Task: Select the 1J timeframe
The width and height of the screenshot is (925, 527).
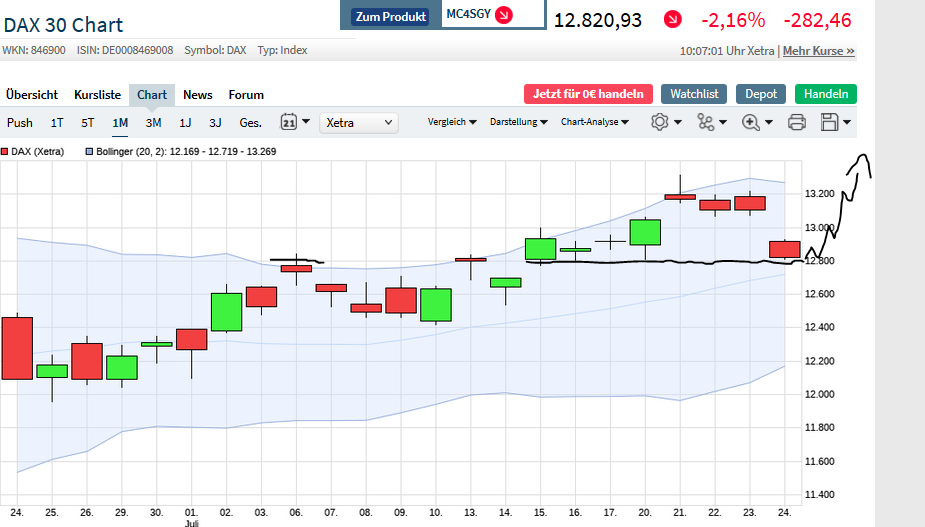Action: click(x=185, y=123)
